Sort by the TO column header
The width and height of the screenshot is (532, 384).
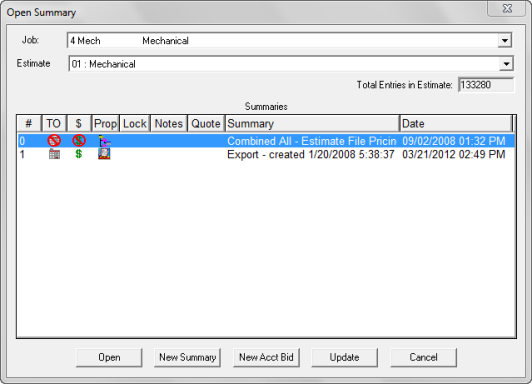point(54,123)
